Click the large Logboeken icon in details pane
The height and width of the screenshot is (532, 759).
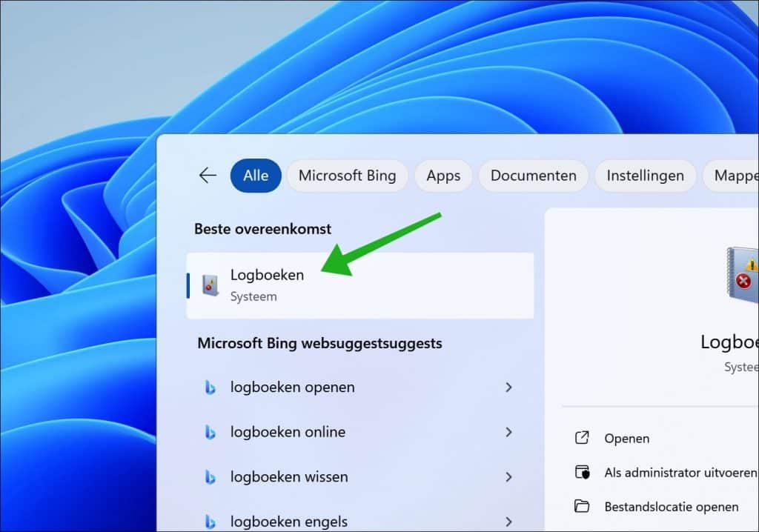[743, 274]
